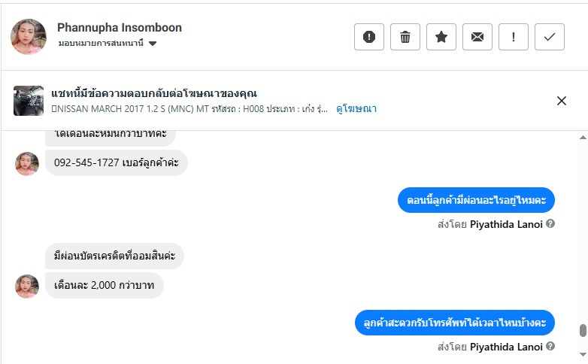Open the ดูโฆษณา link

(356, 109)
